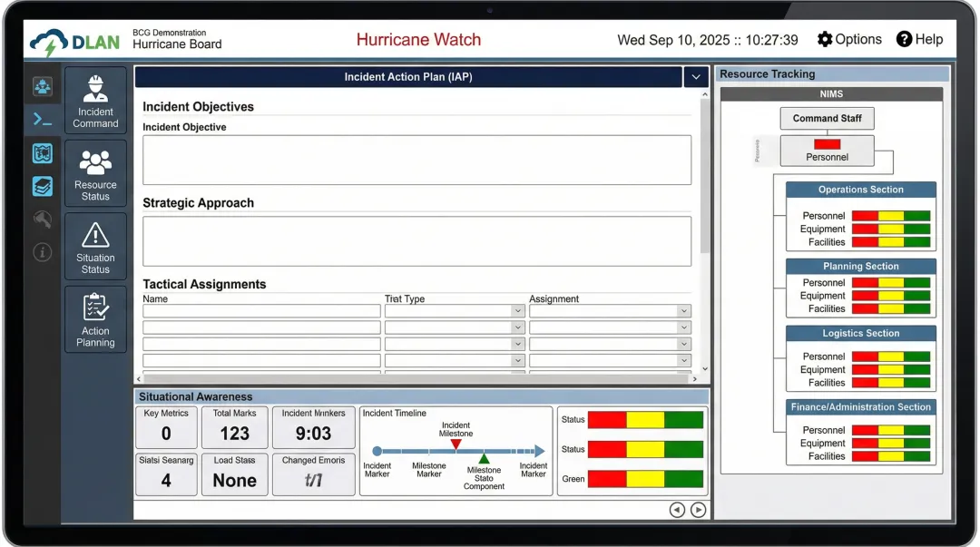Expand the Incident Action Plan header dropdown
This screenshot has height=547, width=980.
[x=696, y=77]
